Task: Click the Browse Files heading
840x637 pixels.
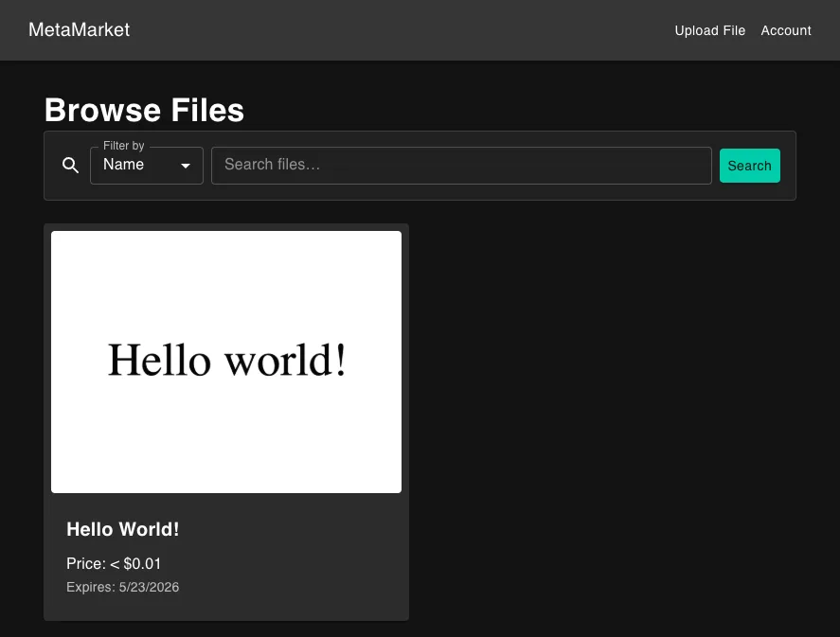Action: click(144, 111)
